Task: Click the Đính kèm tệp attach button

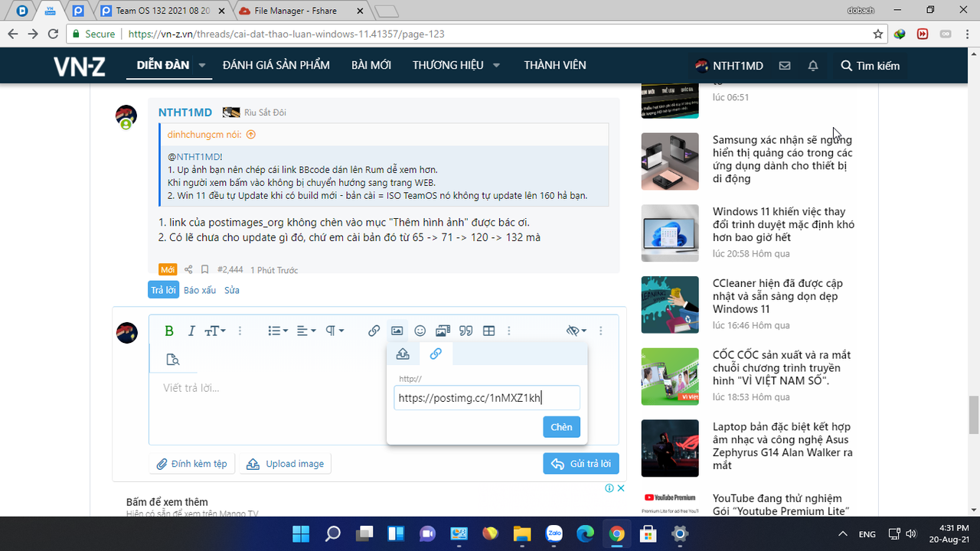Action: pyautogui.click(x=192, y=464)
